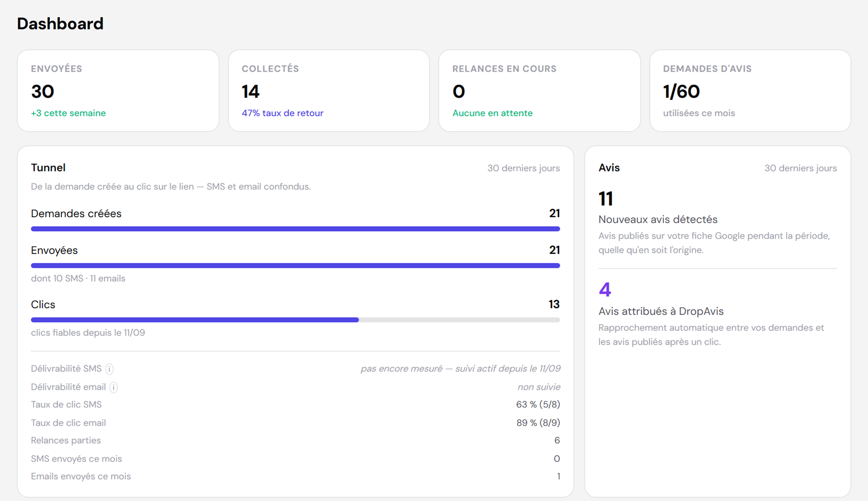Click the info icon beside Délivrabilité email
This screenshot has width=868, height=501.
(x=113, y=388)
